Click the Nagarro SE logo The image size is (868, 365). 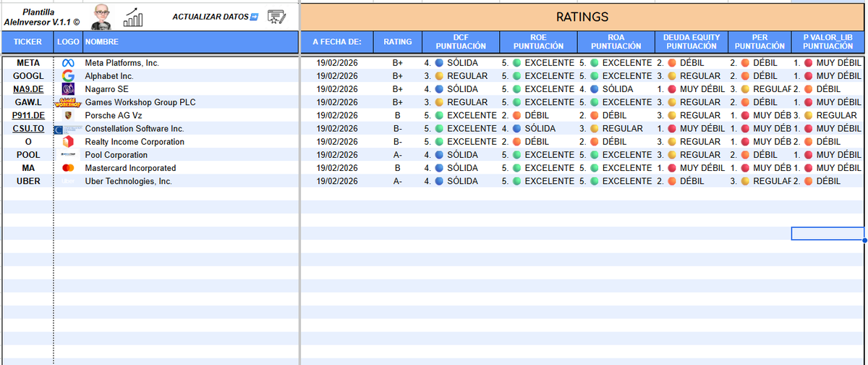(x=69, y=89)
